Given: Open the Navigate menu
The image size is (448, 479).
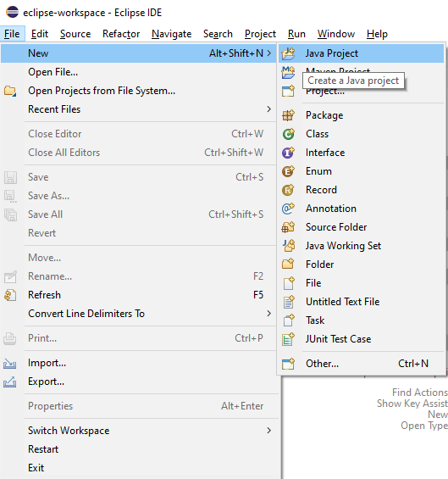Looking at the screenshot, I should pyautogui.click(x=172, y=34).
